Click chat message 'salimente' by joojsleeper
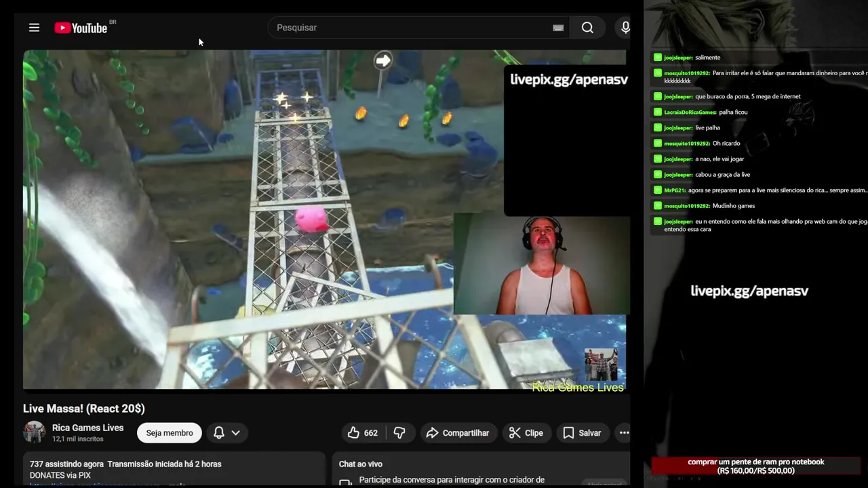The height and width of the screenshot is (488, 868). click(707, 58)
